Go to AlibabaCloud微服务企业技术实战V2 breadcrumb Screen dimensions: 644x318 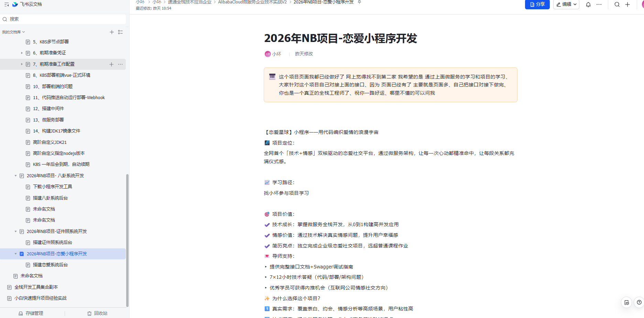(x=252, y=2)
